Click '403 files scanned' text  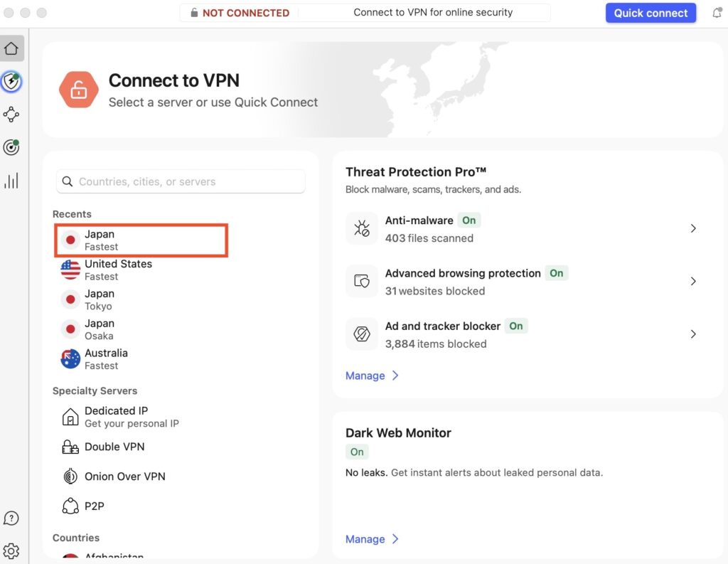(x=429, y=238)
